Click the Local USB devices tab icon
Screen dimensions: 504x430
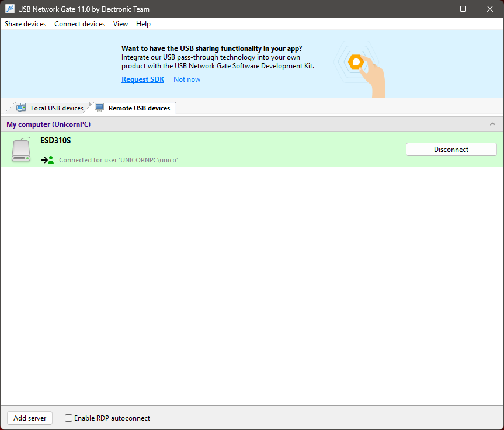pyautogui.click(x=21, y=107)
